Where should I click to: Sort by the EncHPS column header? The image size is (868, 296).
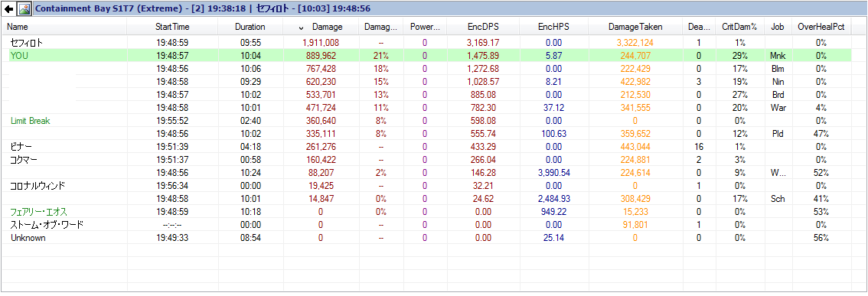(x=553, y=27)
